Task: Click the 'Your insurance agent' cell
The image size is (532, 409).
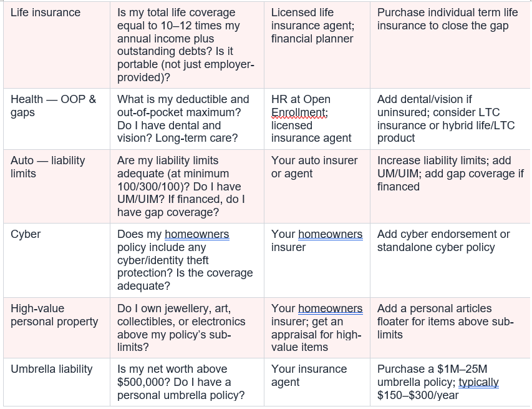Action: click(x=317, y=382)
